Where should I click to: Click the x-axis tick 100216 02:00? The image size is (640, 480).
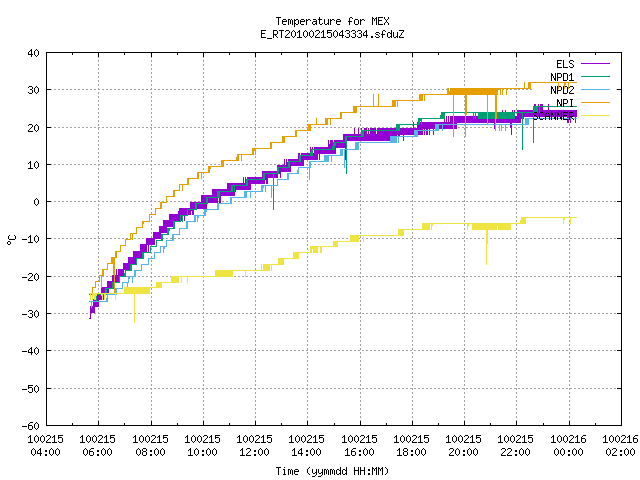(620, 446)
